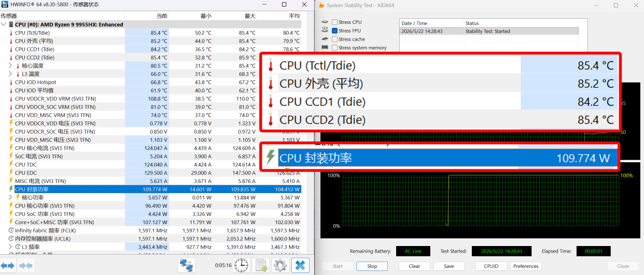Click the 108.8 °C current value cell

coord(147,99)
